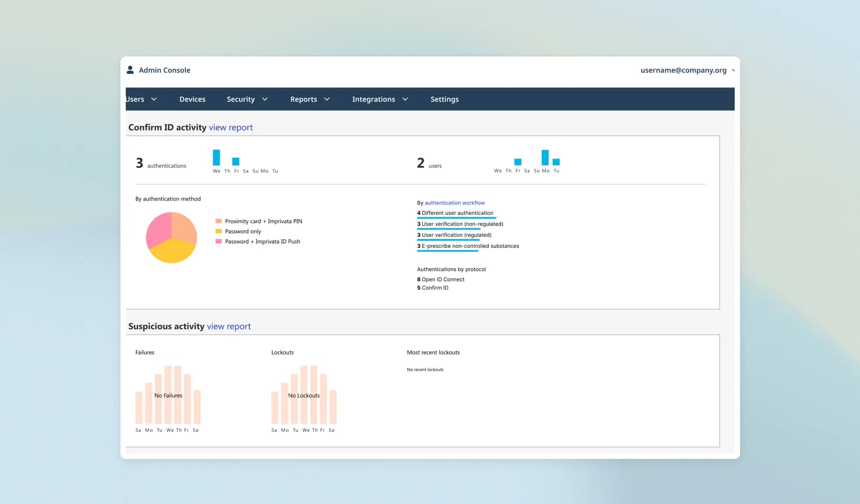860x504 pixels.
Task: Click the Wednesday authentications bar
Action: tap(216, 158)
